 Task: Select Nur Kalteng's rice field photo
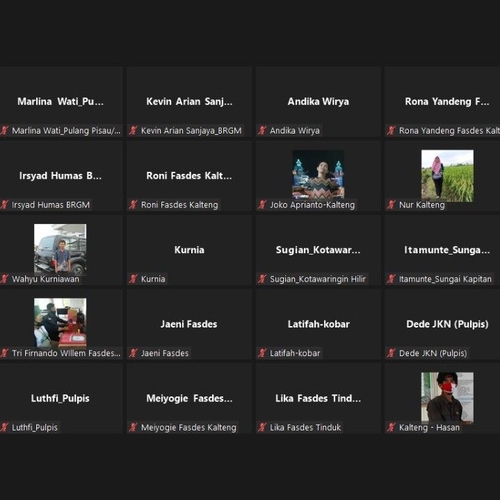click(x=447, y=176)
